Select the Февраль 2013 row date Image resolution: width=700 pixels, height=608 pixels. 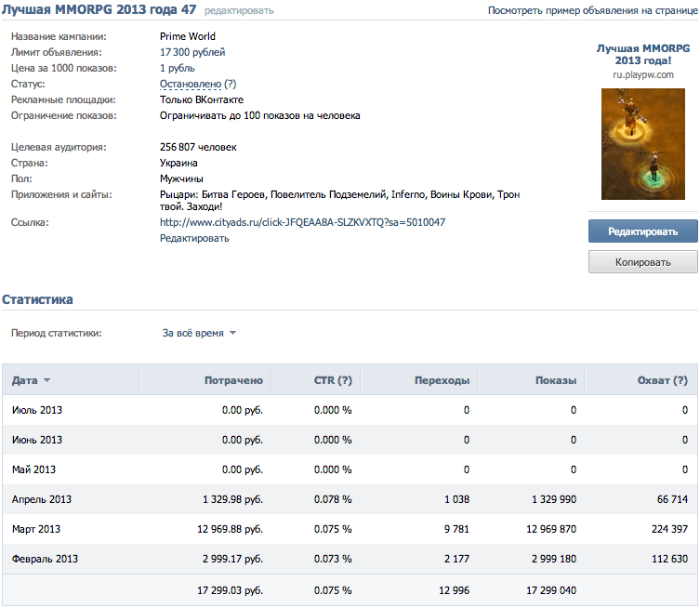[x=45, y=559]
